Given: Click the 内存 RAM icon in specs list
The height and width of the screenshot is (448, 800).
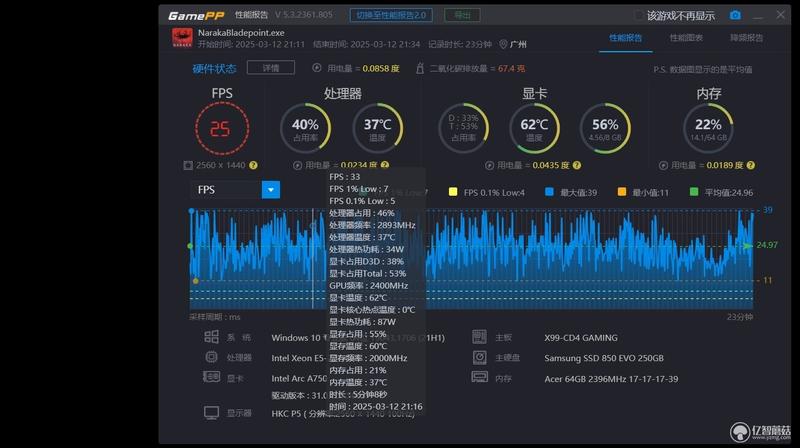Looking at the screenshot, I should tap(480, 378).
